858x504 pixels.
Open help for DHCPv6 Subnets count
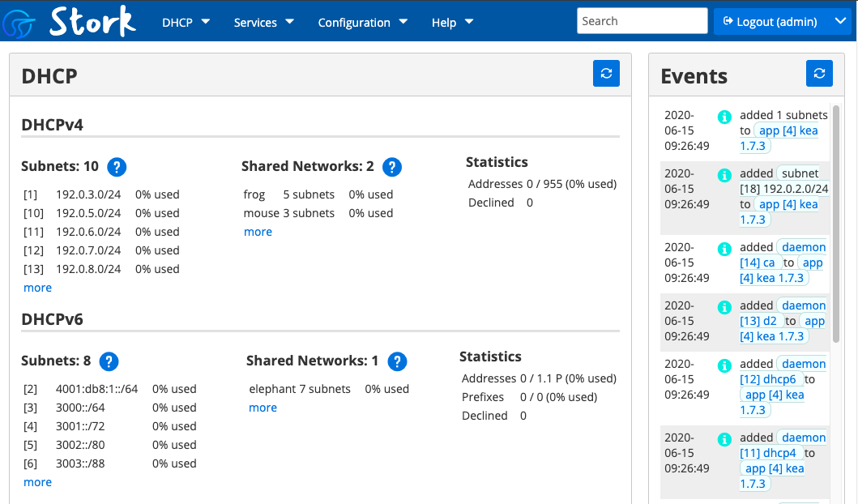coord(109,361)
